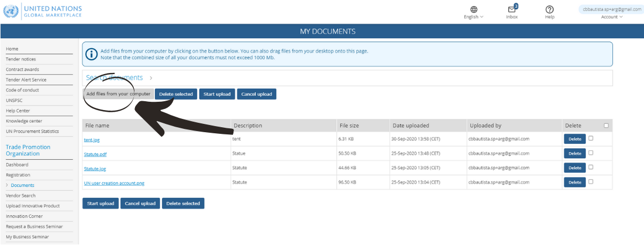Click the cbbautista.sp+arg@gmail.com account badge
644x245 pixels.
[612, 9]
